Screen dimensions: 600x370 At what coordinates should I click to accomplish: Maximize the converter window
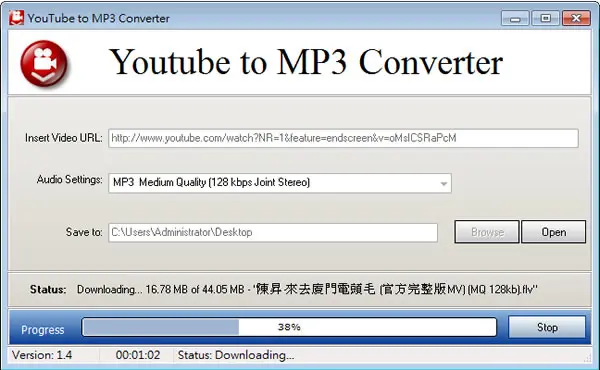[546, 18]
